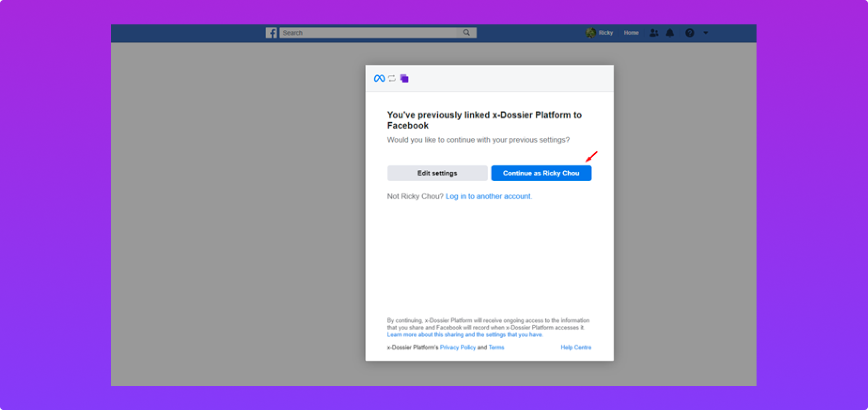Image resolution: width=868 pixels, height=410 pixels.
Task: Click the Meta logo in dialog header
Action: point(379,79)
